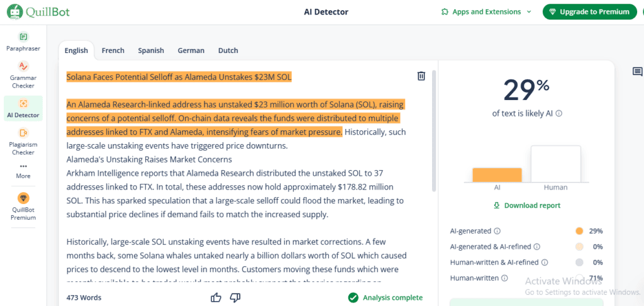Screen dimensions: 644x306
Task: Switch to the Dutch tab
Action: pos(228,50)
